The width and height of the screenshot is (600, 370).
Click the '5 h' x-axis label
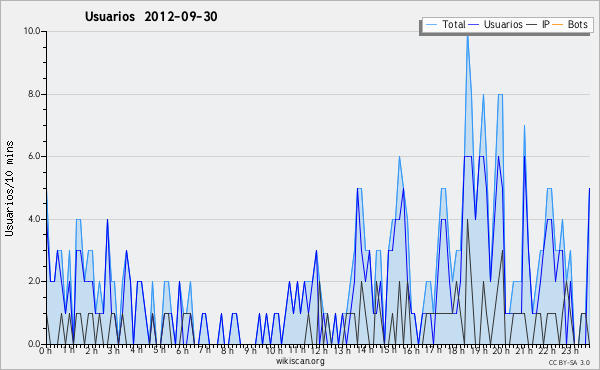[x=159, y=351]
